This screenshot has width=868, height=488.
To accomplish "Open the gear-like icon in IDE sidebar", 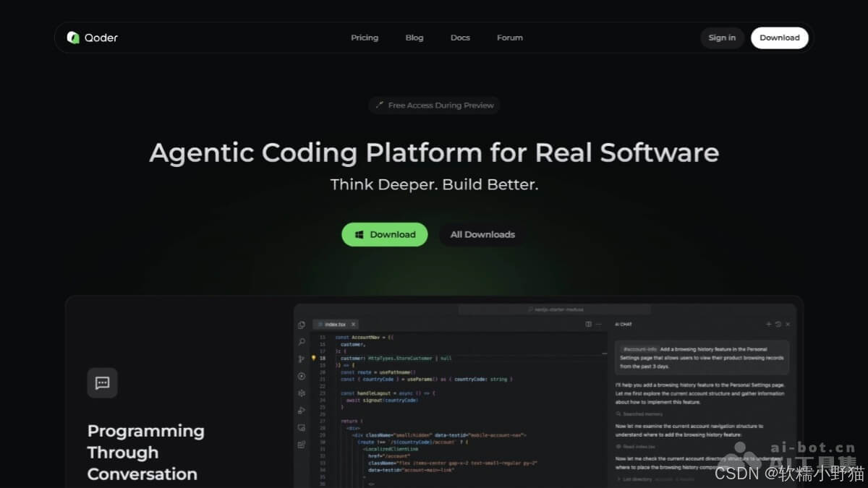I will 302,393.
